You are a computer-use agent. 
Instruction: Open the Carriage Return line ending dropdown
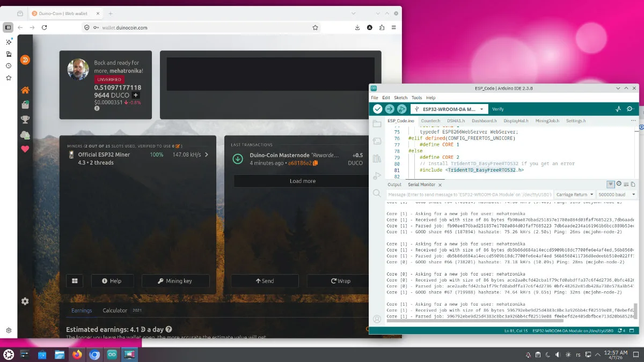[x=575, y=195]
